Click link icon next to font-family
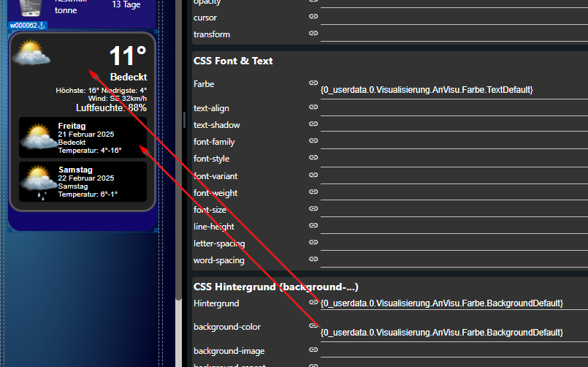 coord(313,140)
